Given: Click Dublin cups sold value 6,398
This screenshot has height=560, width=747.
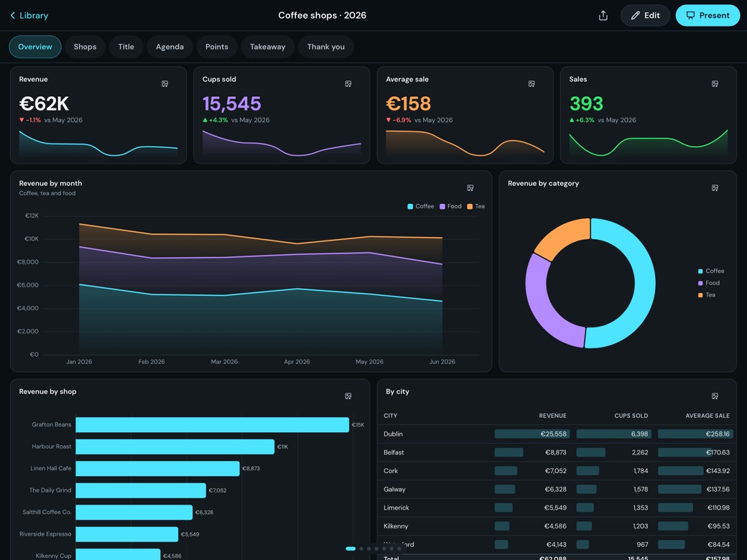Looking at the screenshot, I should pos(640,434).
